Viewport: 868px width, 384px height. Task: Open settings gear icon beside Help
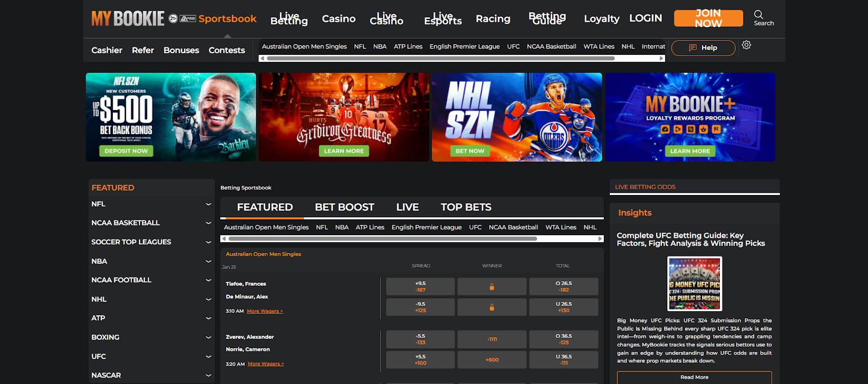pos(746,45)
